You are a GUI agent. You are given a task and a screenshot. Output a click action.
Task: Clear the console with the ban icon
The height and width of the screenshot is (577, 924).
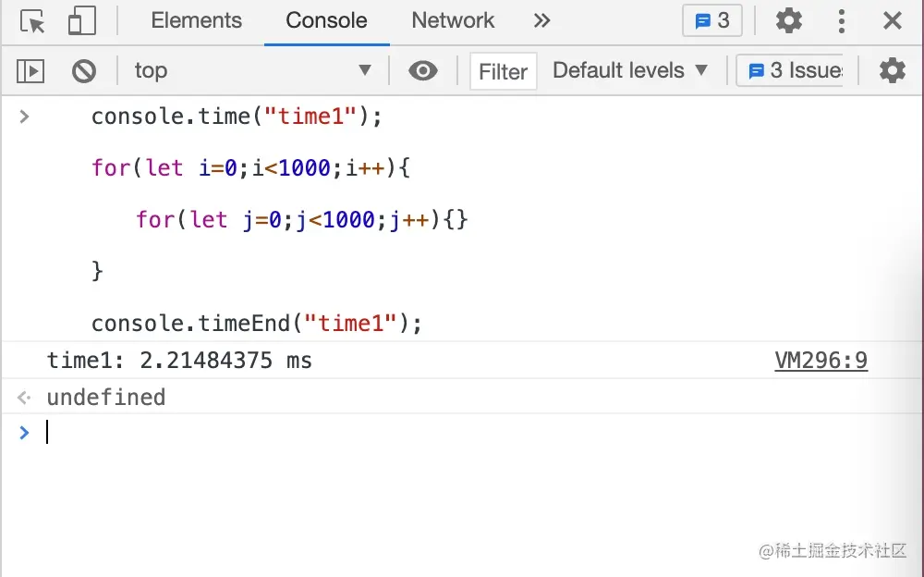(x=84, y=71)
